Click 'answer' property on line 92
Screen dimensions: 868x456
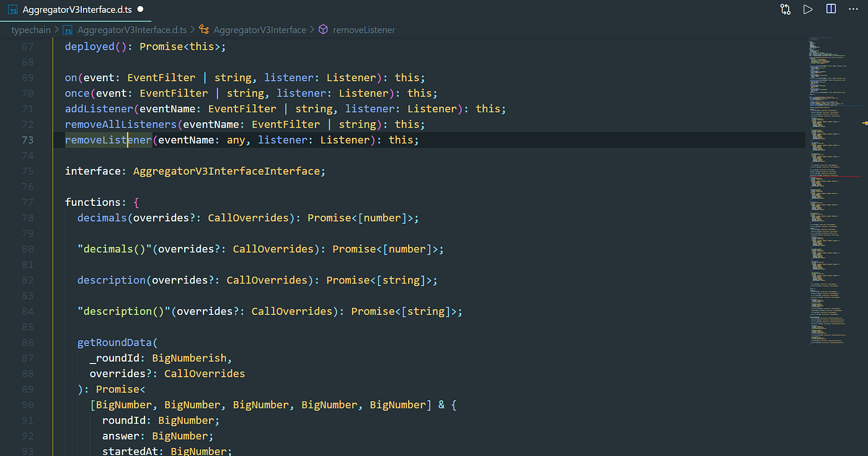click(121, 436)
